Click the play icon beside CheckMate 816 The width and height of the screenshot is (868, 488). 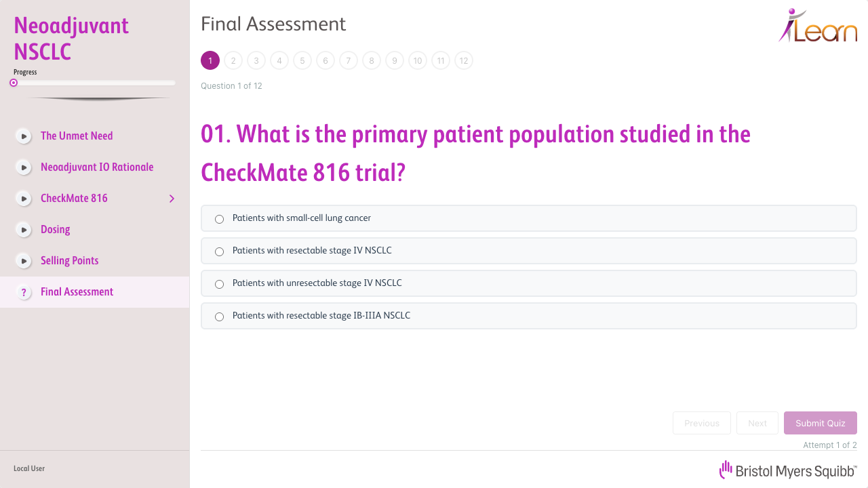pyautogui.click(x=24, y=198)
